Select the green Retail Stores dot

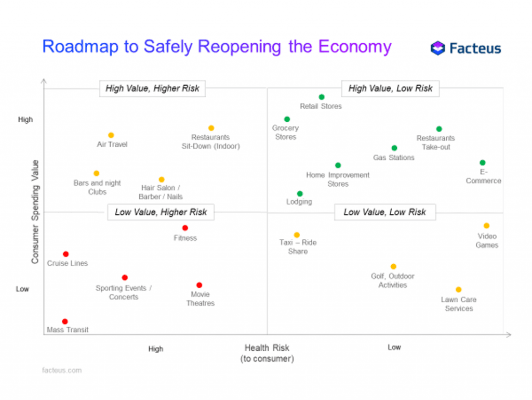pos(322,97)
